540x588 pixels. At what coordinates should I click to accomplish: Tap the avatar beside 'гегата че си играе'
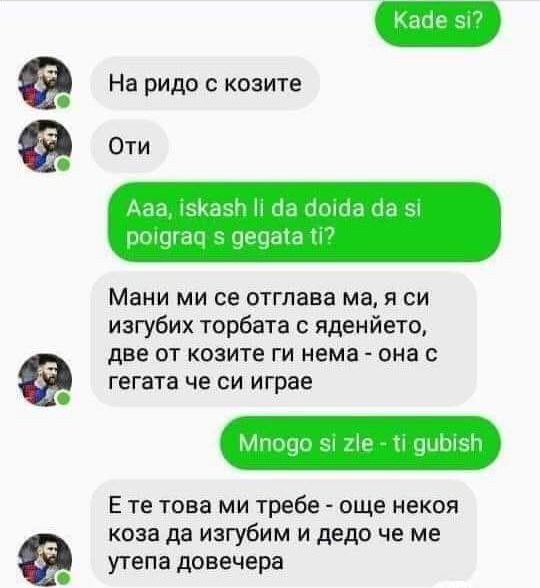click(45, 380)
